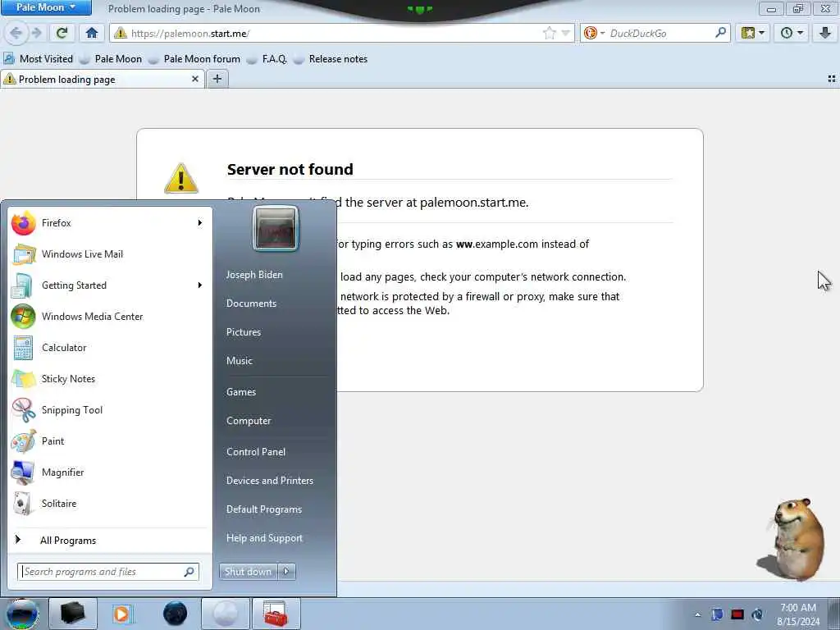Click the Paint palette icon
840x630 pixels.
pyautogui.click(x=23, y=441)
